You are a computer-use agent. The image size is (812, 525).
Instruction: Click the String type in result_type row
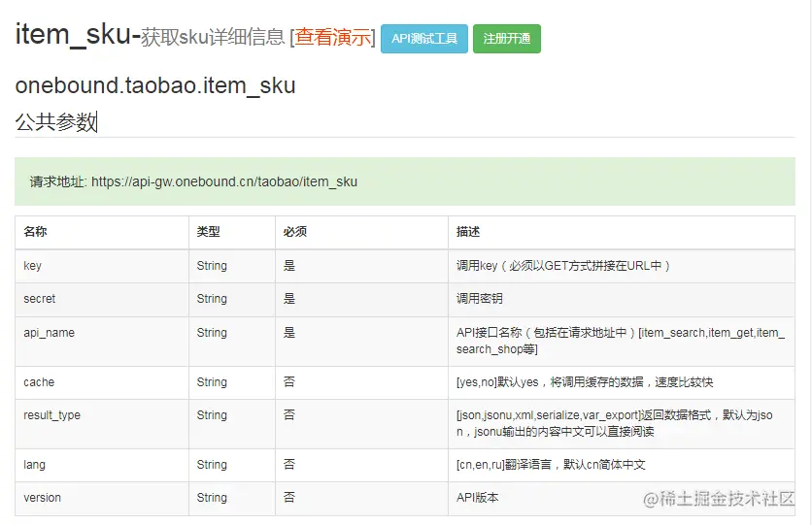212,415
